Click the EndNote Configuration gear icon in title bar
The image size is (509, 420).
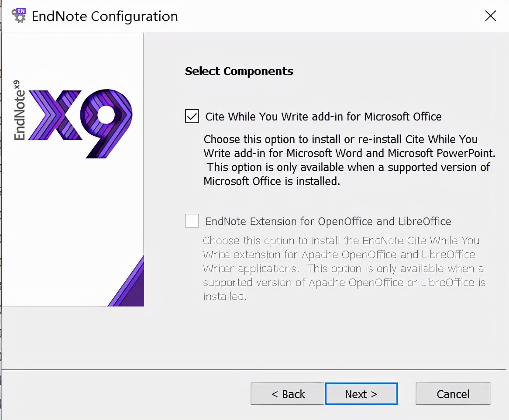19,16
